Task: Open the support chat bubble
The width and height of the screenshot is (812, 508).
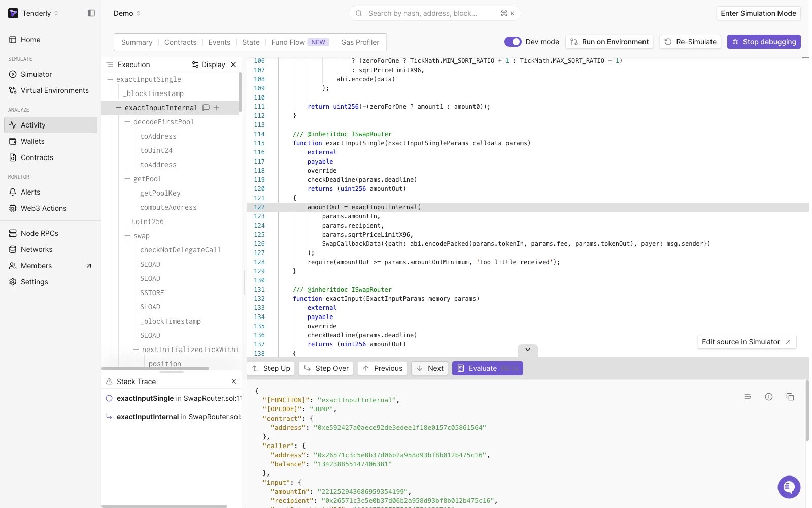Action: coord(789,487)
